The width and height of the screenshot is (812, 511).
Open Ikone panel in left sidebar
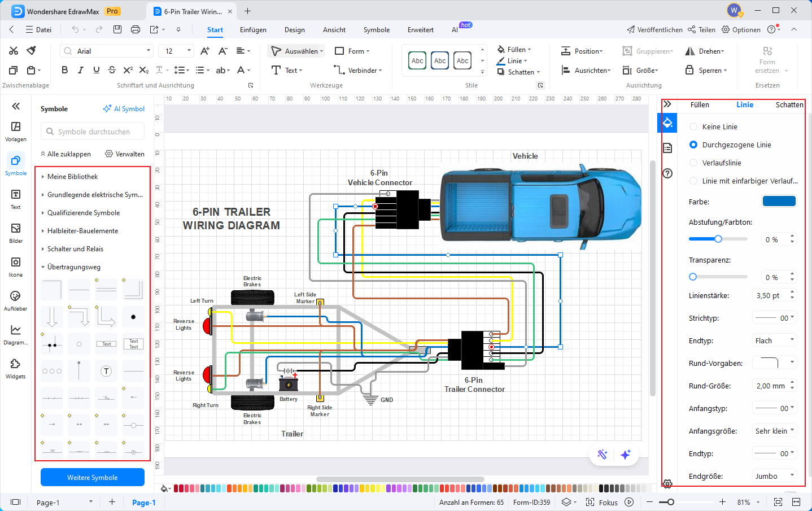coord(16,267)
